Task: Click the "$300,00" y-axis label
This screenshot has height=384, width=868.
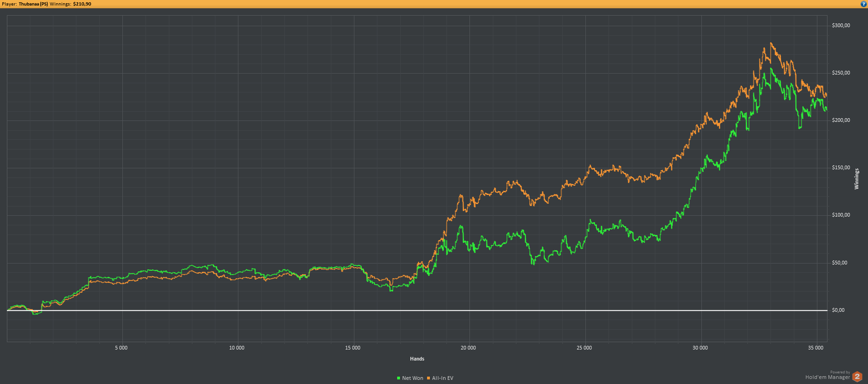Action: (x=841, y=25)
